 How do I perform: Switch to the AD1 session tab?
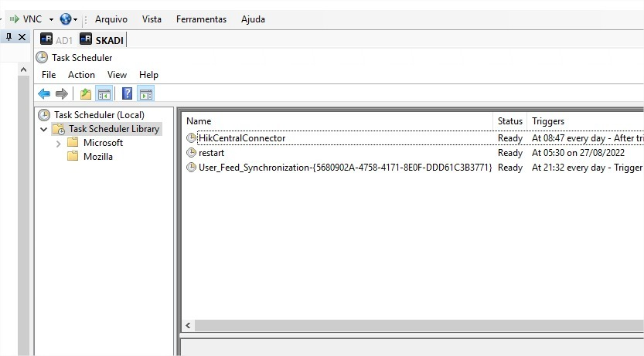tap(56, 40)
